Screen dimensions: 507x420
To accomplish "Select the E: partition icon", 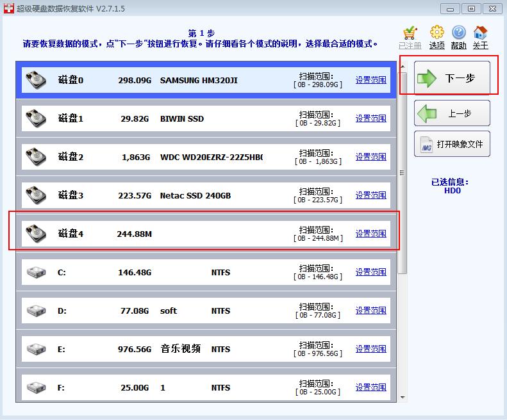I will tap(36, 349).
